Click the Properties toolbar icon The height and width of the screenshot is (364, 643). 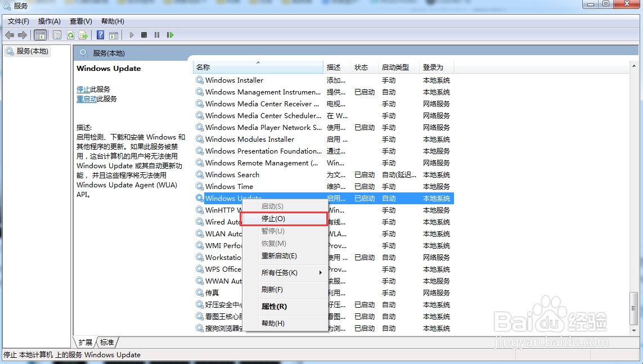57,35
